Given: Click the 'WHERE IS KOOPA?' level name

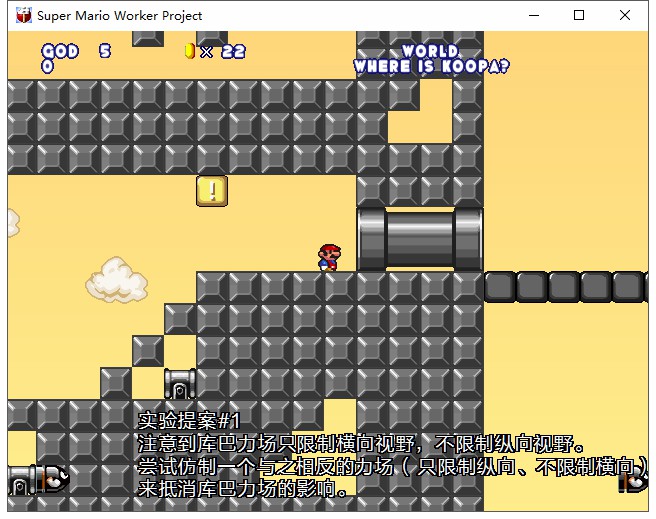Looking at the screenshot, I should (432, 66).
